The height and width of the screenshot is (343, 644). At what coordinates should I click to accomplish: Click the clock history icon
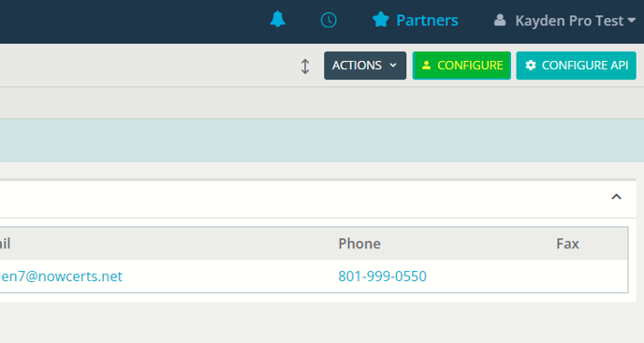point(329,21)
